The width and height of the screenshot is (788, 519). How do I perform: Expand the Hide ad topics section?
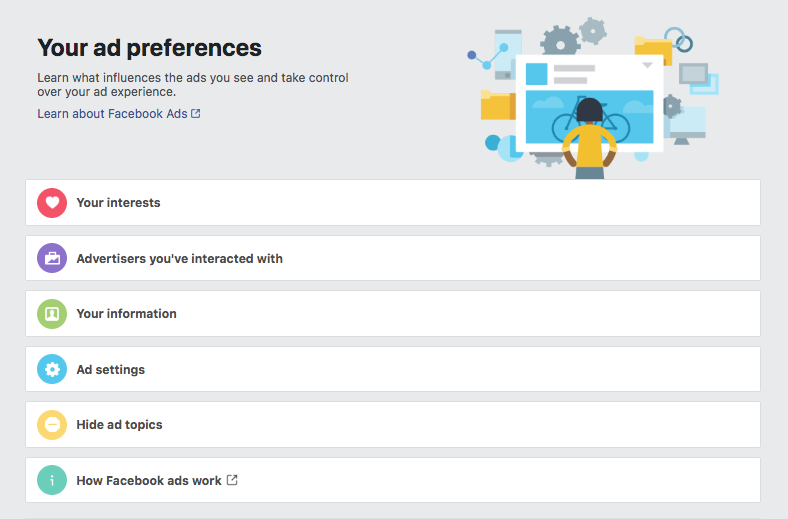click(392, 425)
